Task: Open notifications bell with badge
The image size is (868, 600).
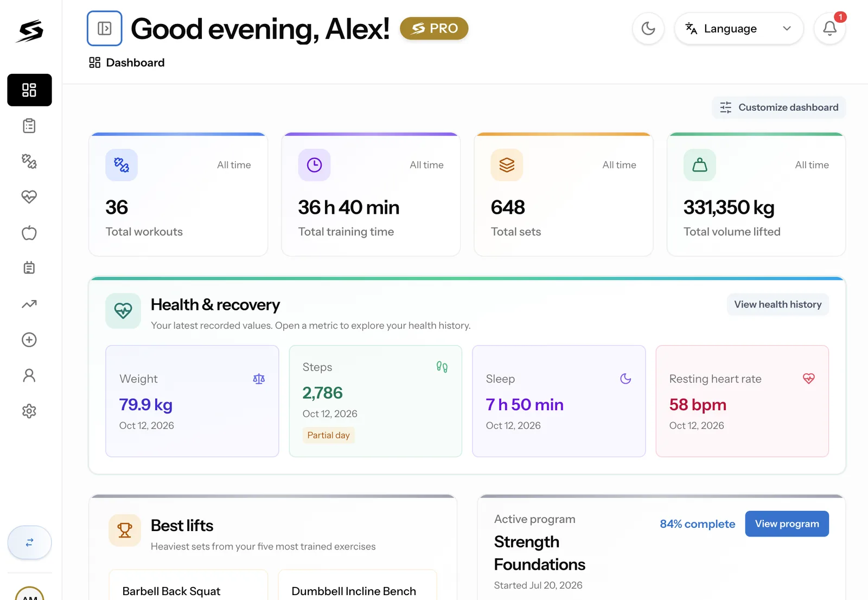Action: [x=829, y=28]
